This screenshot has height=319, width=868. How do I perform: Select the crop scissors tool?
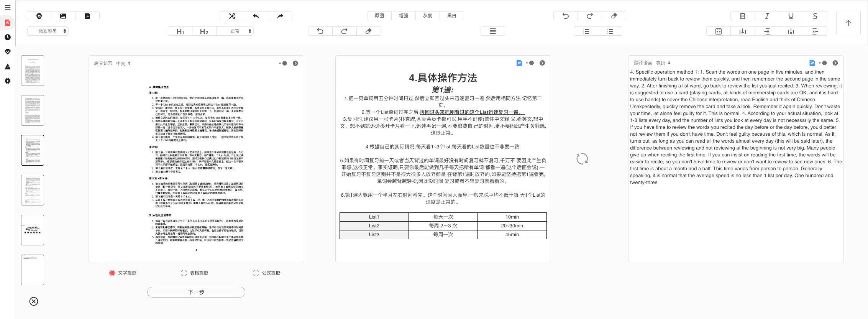tap(232, 16)
